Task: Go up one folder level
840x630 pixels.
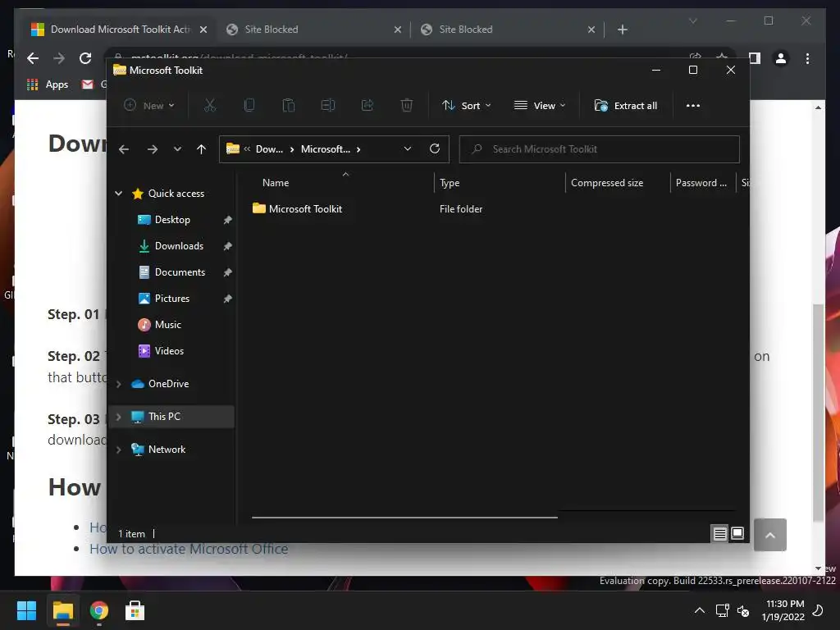Action: (201, 149)
